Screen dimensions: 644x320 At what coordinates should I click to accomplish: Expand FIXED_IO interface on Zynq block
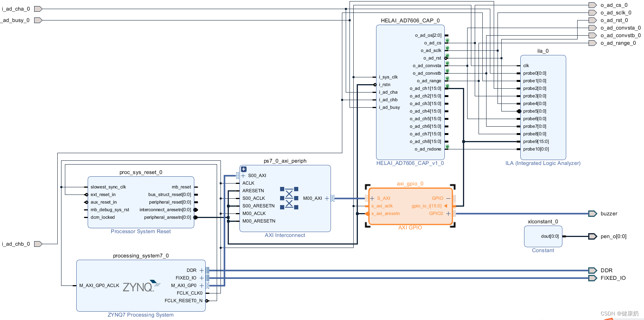click(x=202, y=278)
